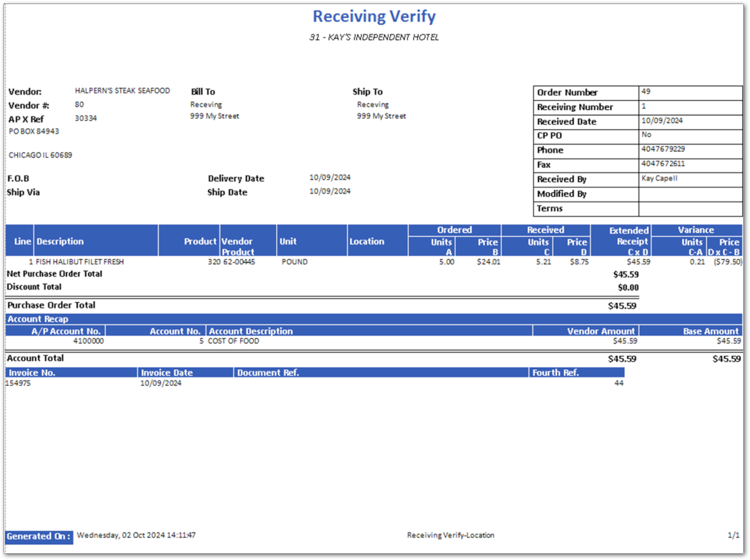Click the empty Modified By value cell
This screenshot has height=560, width=750.
[x=690, y=194]
